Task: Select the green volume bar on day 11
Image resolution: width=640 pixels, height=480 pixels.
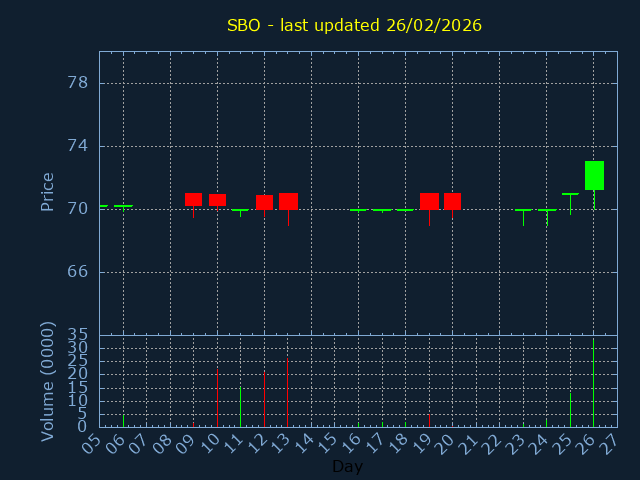Action: [240, 407]
